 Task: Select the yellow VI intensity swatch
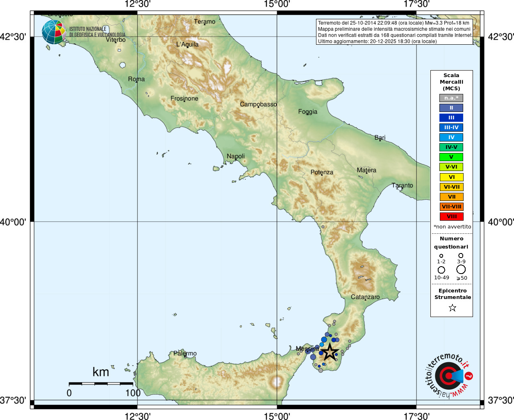point(451,177)
